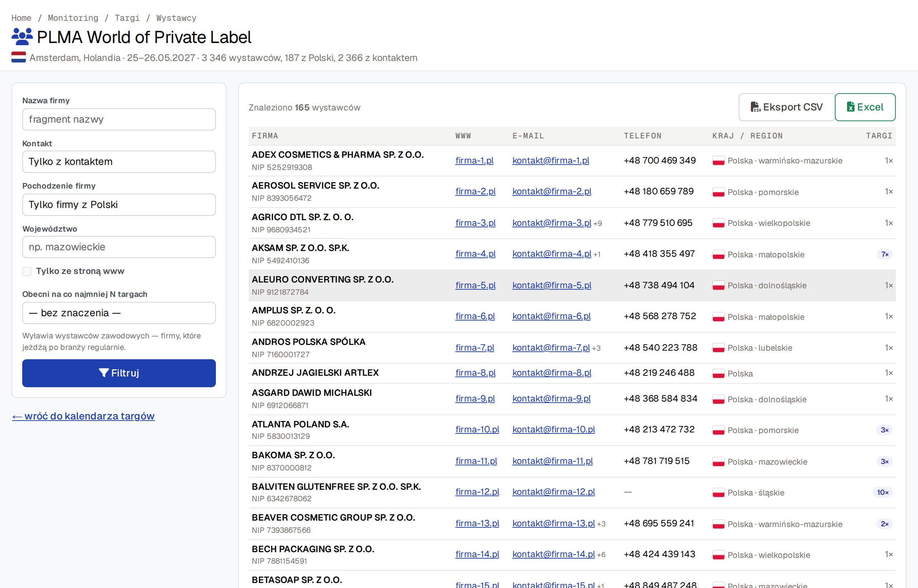Open email link kontakt@firma-13.pl
Image resolution: width=918 pixels, height=588 pixels.
(x=554, y=523)
